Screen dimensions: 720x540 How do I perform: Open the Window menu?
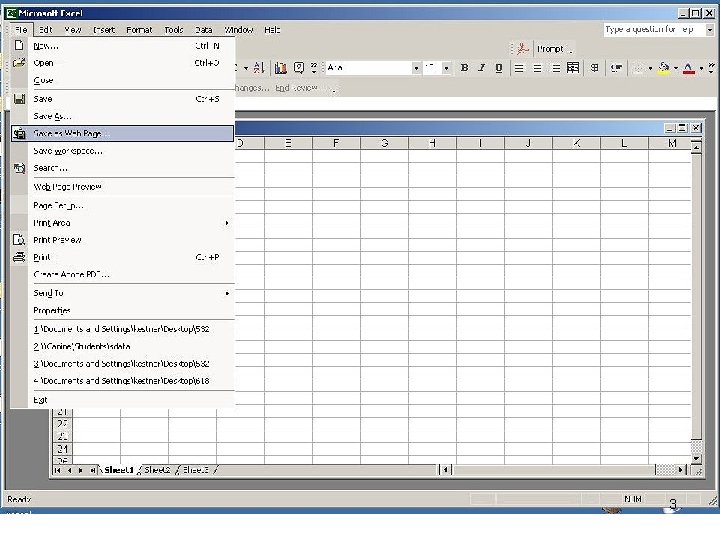coord(239,30)
